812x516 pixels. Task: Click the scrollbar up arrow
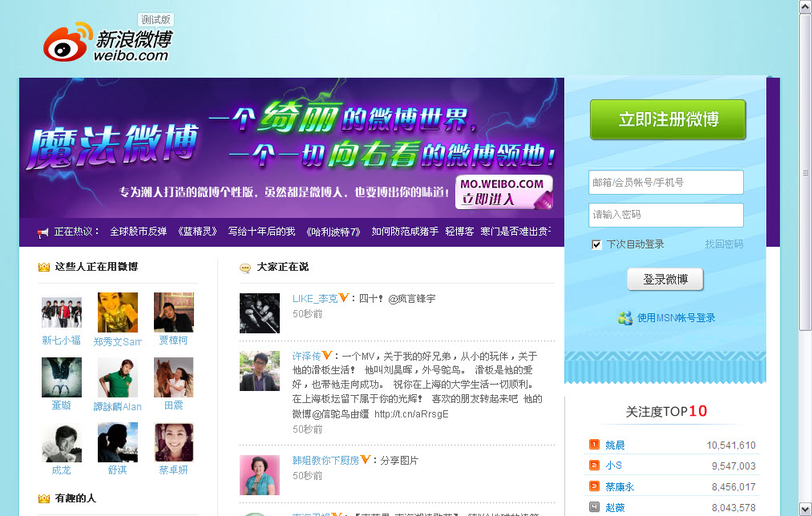point(806,6)
